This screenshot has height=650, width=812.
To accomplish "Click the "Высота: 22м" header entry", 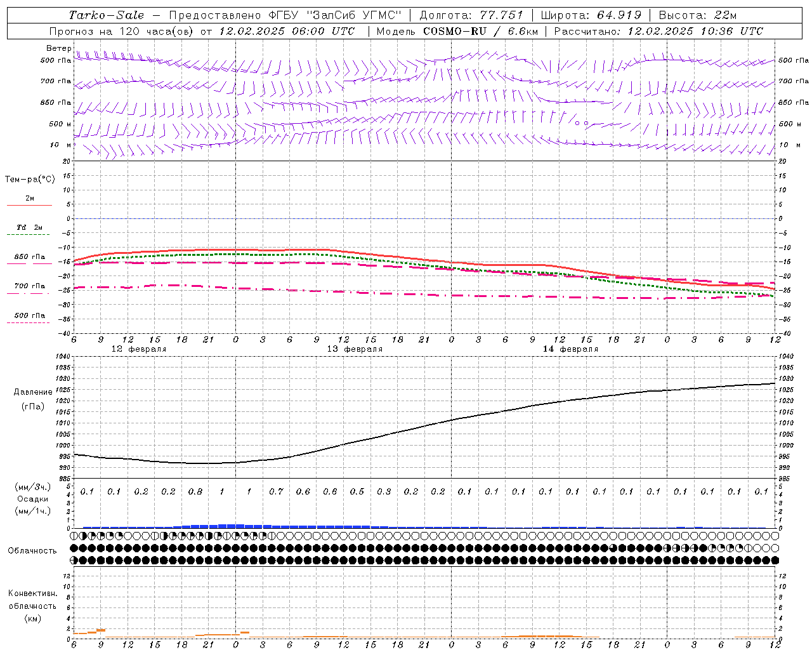I will [698, 15].
